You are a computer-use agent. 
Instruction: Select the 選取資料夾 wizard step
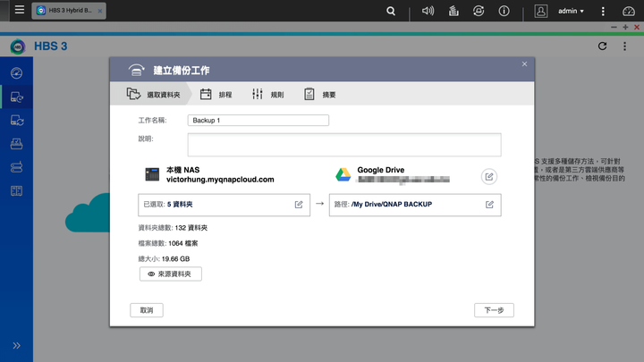[154, 95]
